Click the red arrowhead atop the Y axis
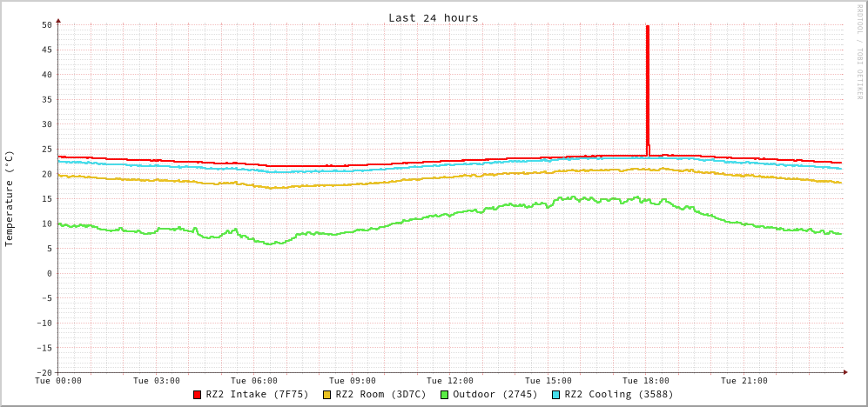The width and height of the screenshot is (868, 407). coord(58,19)
